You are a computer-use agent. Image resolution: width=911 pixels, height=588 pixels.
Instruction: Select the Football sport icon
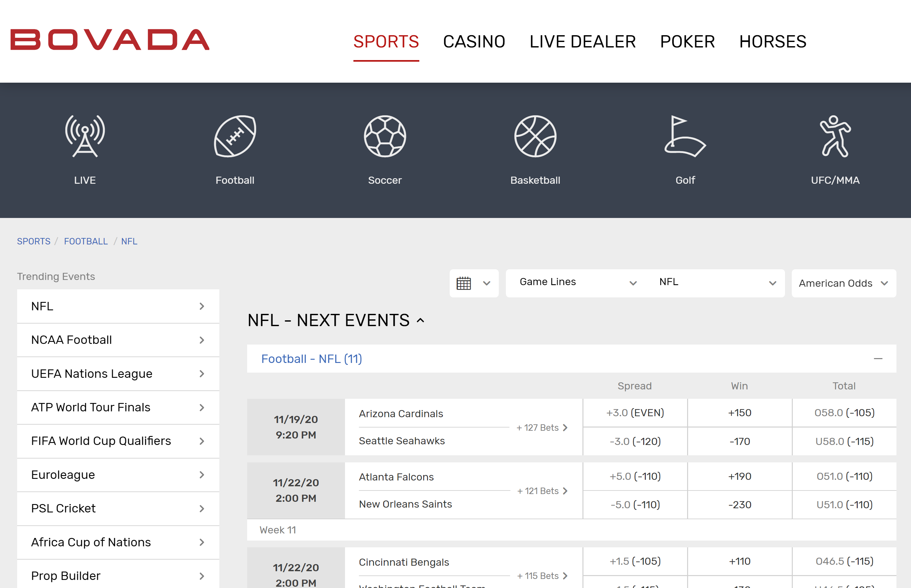tap(235, 136)
